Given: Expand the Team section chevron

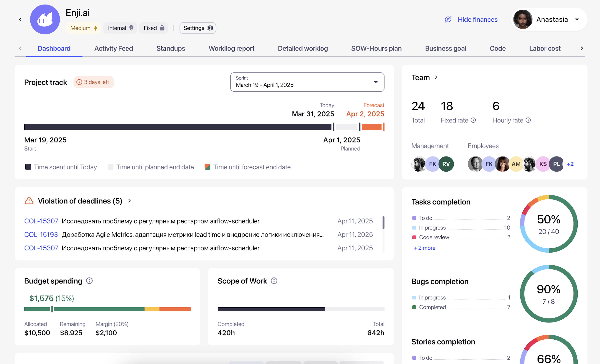Looking at the screenshot, I should coord(436,77).
